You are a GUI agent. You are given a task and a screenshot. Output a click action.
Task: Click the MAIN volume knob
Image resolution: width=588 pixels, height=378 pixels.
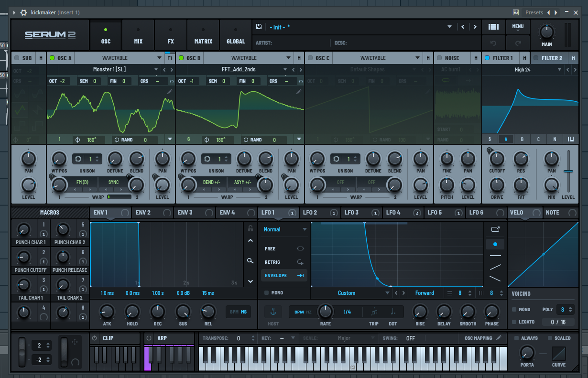[546, 32]
